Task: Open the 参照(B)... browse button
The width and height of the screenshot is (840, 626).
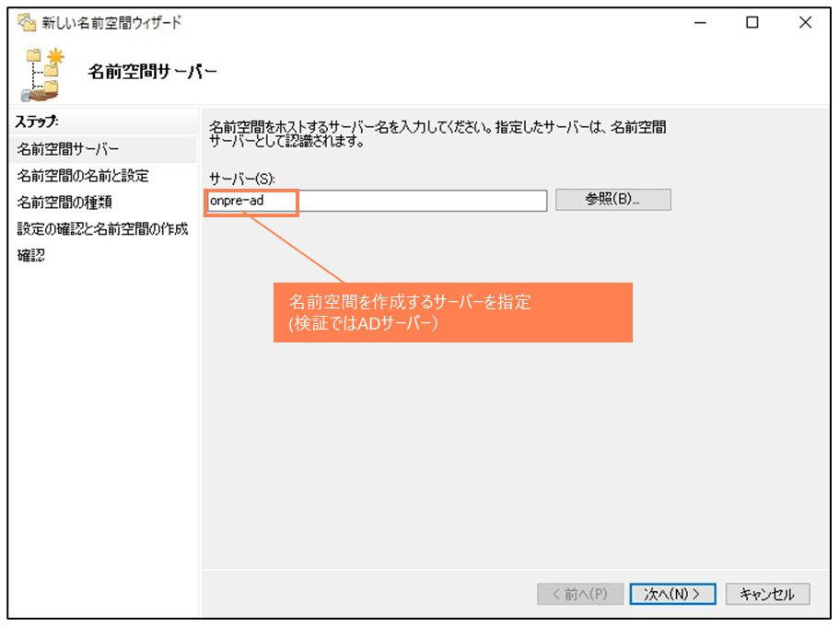Action: pyautogui.click(x=612, y=200)
